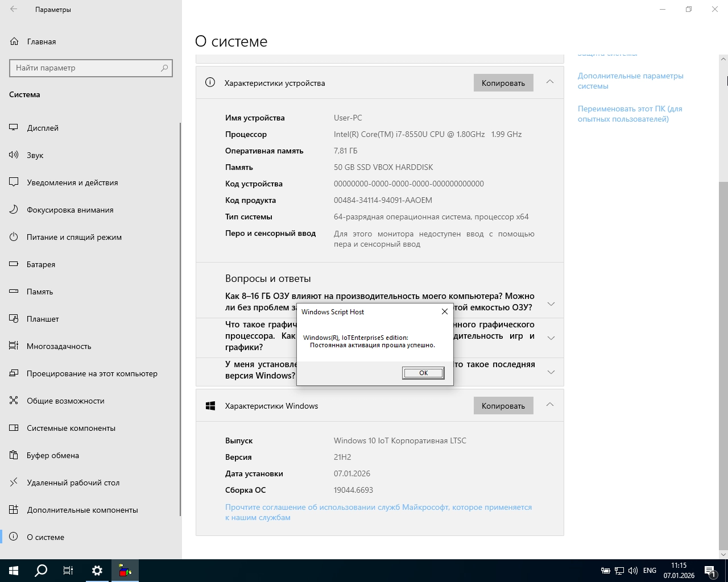Go to the Sound settings page

coord(35,155)
